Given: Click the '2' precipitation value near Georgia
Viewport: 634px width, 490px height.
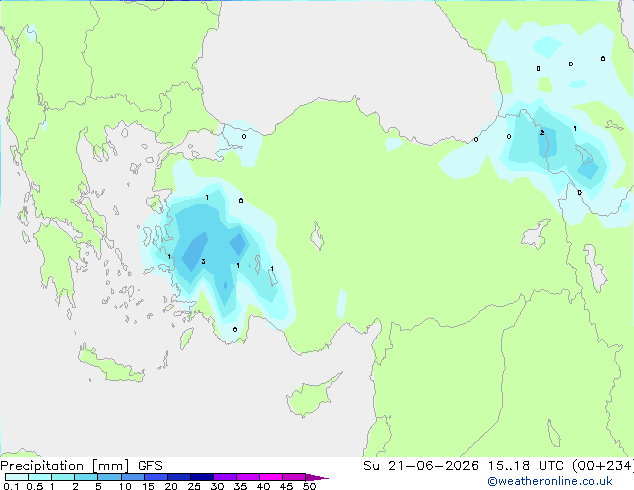Looking at the screenshot, I should [542, 132].
